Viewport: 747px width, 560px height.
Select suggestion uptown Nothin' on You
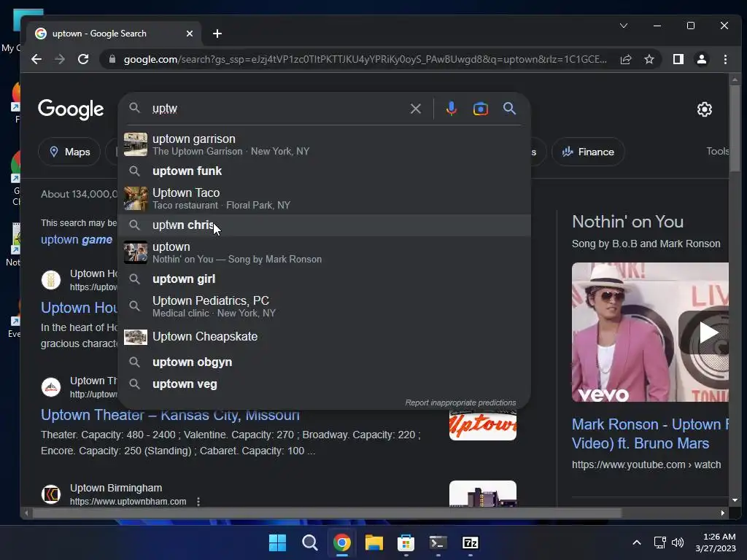[x=325, y=252]
